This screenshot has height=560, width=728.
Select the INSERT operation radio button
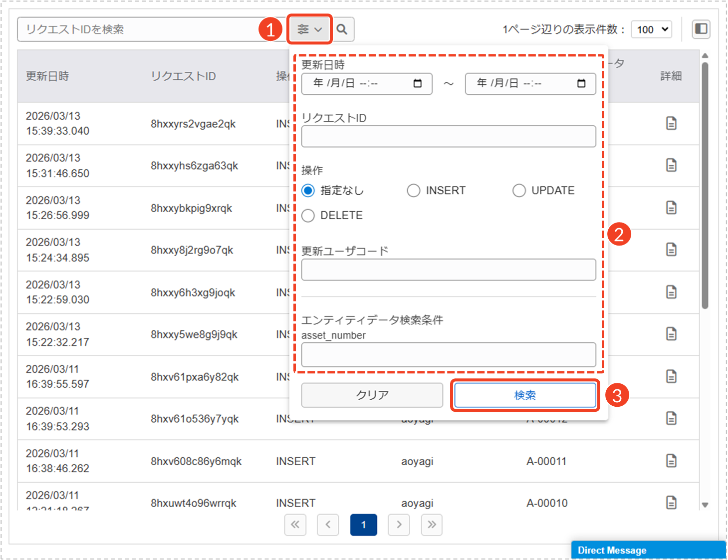[x=414, y=191]
